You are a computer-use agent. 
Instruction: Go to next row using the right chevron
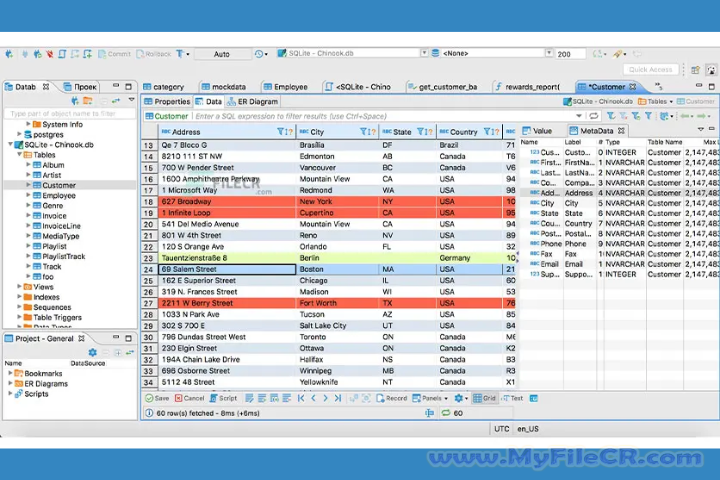(x=326, y=398)
